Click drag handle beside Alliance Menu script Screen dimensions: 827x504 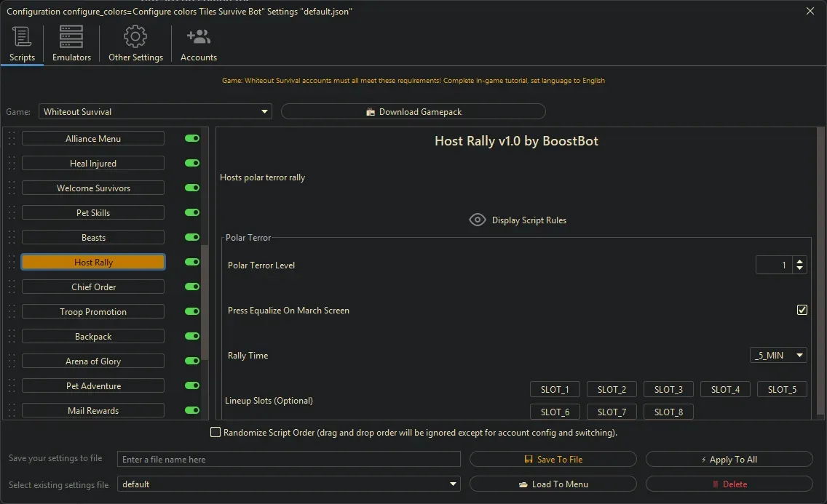point(12,139)
